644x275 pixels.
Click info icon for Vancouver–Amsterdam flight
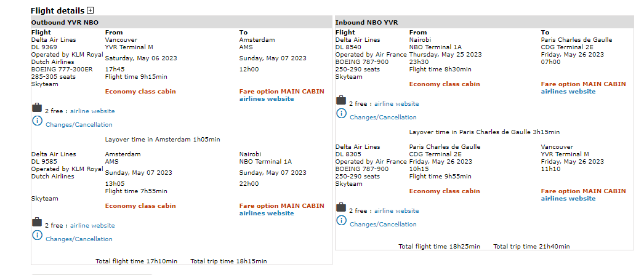pyautogui.click(x=37, y=121)
